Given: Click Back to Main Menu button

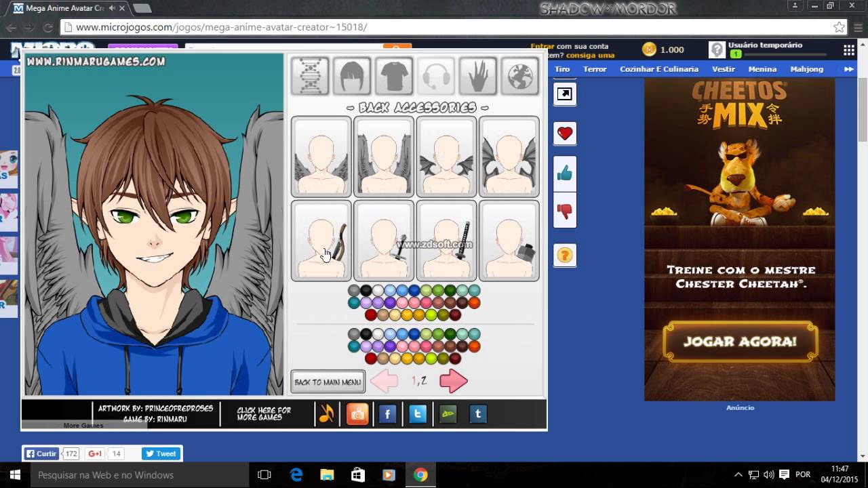Looking at the screenshot, I should (328, 382).
